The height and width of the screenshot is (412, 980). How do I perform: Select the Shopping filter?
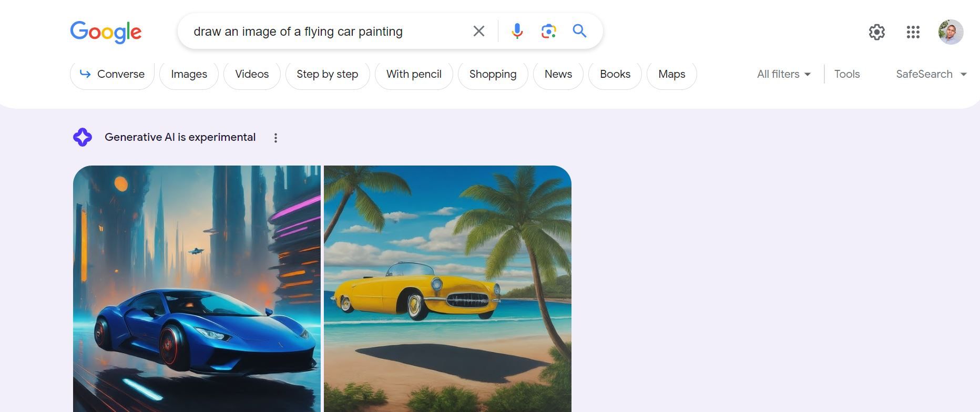click(x=493, y=74)
